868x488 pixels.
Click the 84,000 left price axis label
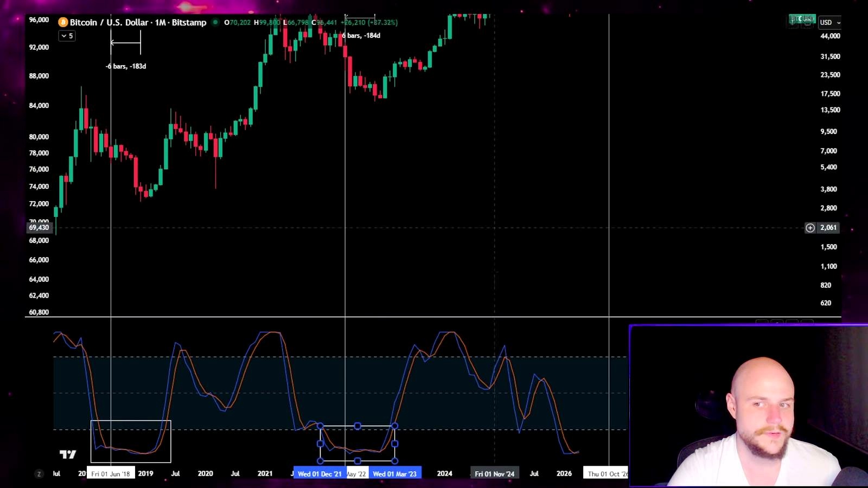coord(39,105)
